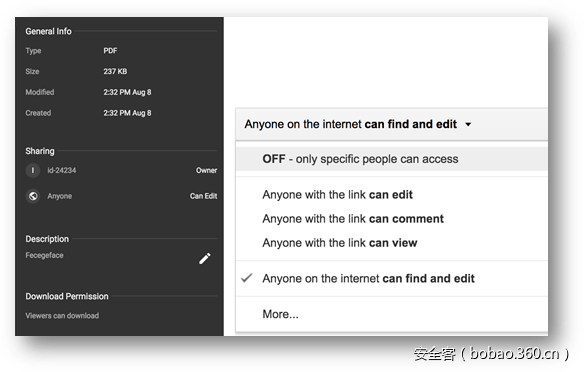
Task: Click the dropdown arrow after find and edit
Action: coord(468,124)
